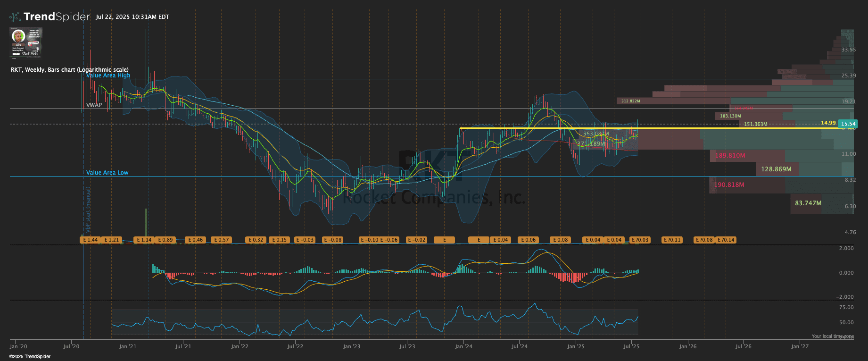Open the E ?0.03 estimated earnings marker

click(640, 240)
